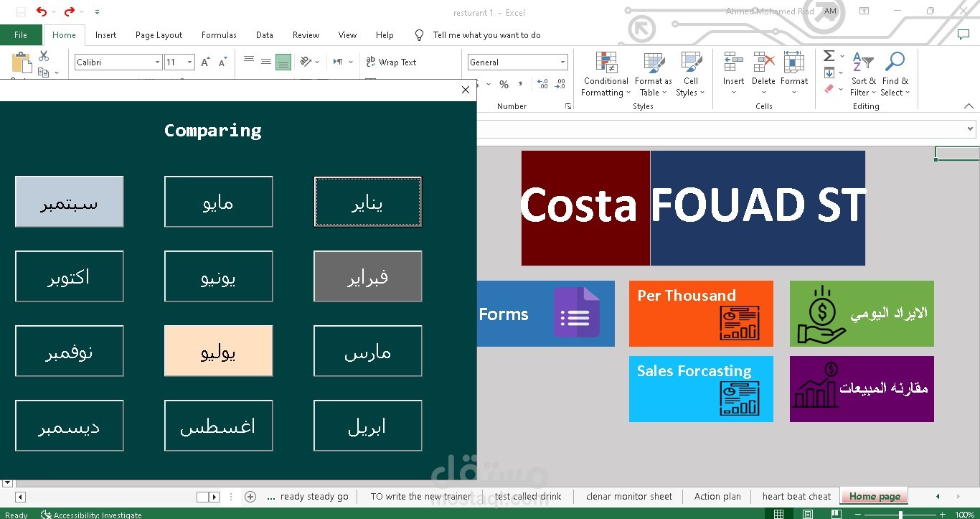Switch to the Formulas tab

[x=219, y=34]
